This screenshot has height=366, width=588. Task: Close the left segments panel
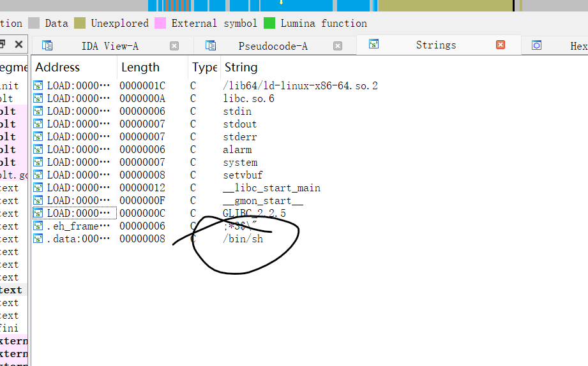[x=19, y=45]
